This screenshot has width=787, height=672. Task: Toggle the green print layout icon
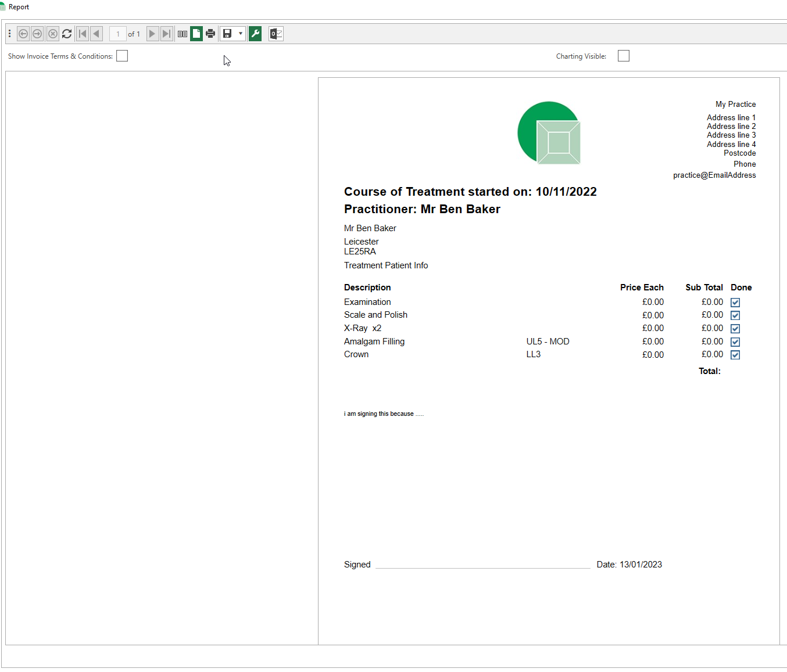click(x=196, y=34)
